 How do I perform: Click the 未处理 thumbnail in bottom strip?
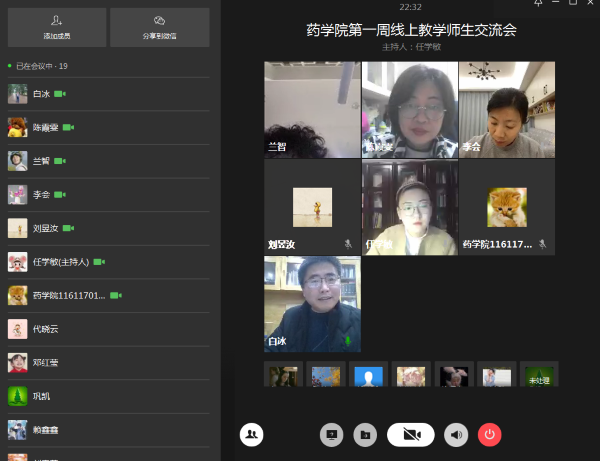[x=539, y=376]
